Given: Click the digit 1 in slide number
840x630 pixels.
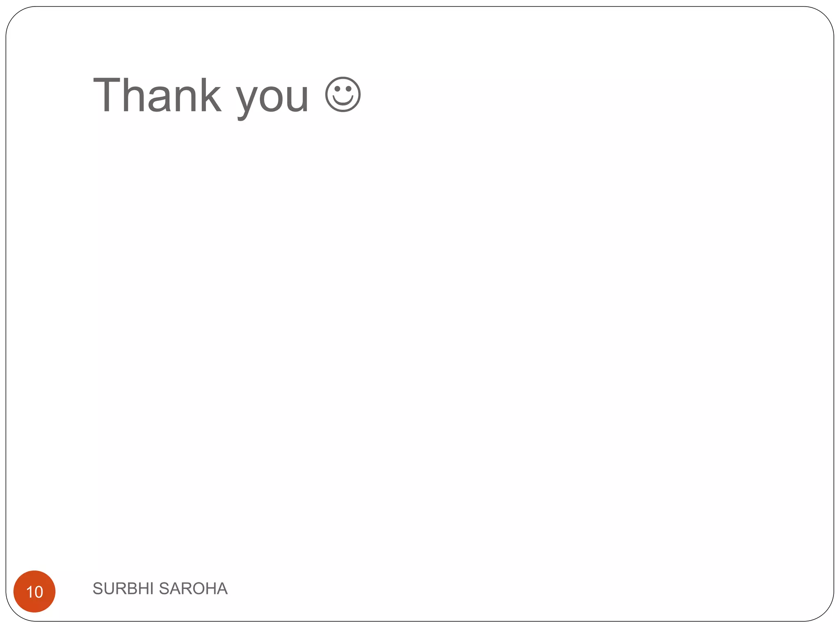Looking at the screenshot, I should (30, 592).
